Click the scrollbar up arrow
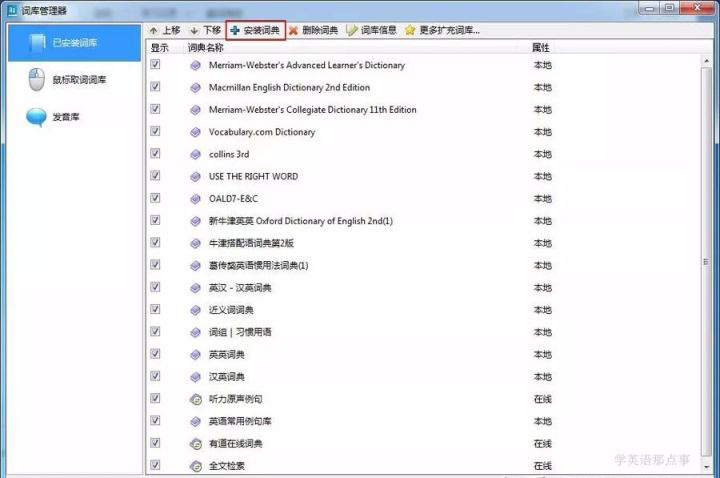The image size is (720, 478). [x=706, y=61]
